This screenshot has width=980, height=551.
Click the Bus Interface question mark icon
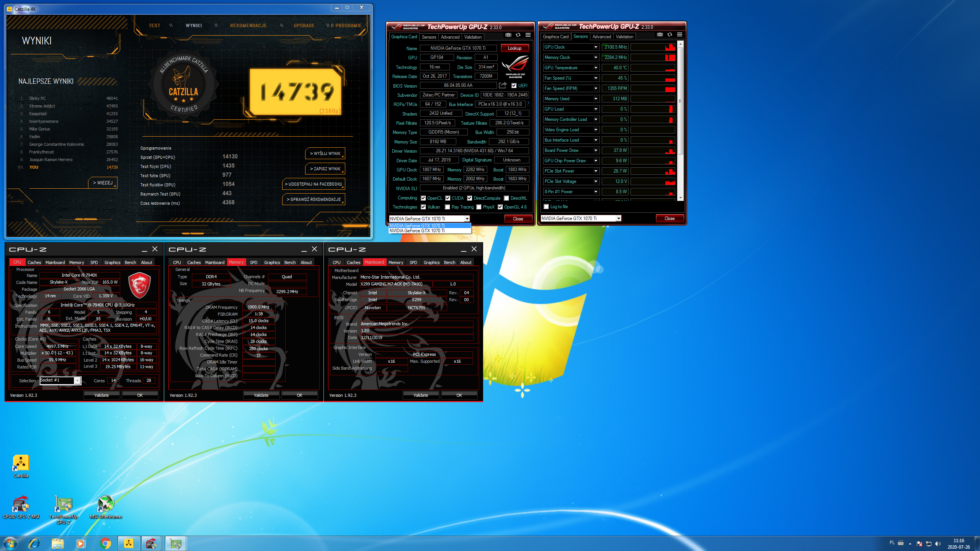[x=528, y=104]
